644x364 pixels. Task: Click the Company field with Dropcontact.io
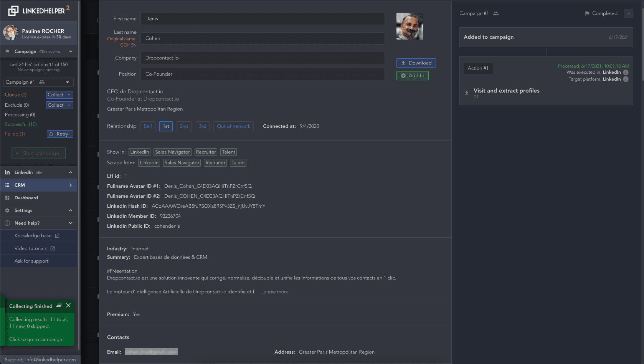click(x=263, y=58)
